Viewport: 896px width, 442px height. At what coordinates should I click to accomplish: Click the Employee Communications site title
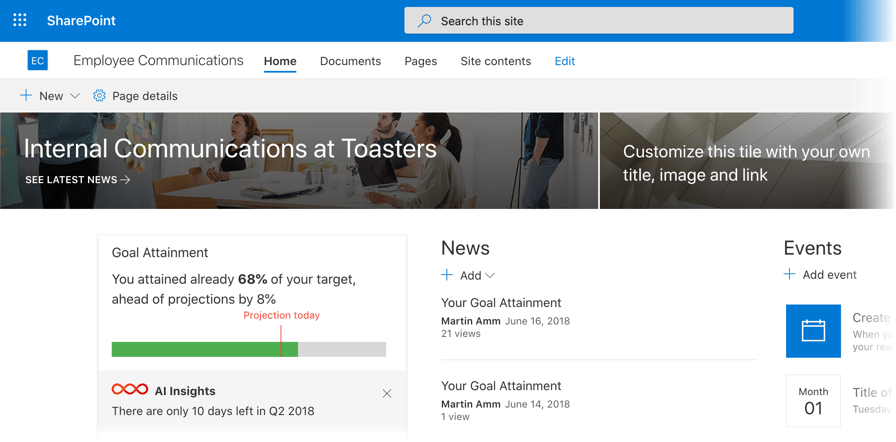(x=158, y=61)
